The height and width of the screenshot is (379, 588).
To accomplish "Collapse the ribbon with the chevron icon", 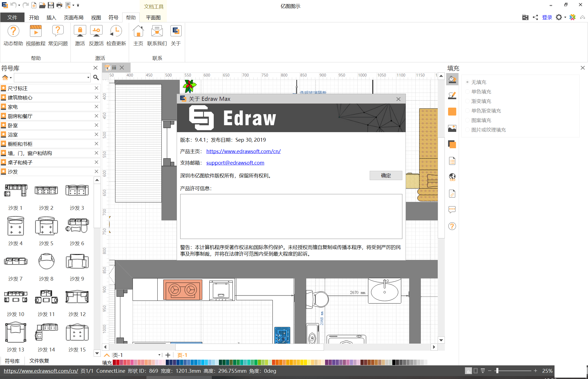I will [583, 17].
